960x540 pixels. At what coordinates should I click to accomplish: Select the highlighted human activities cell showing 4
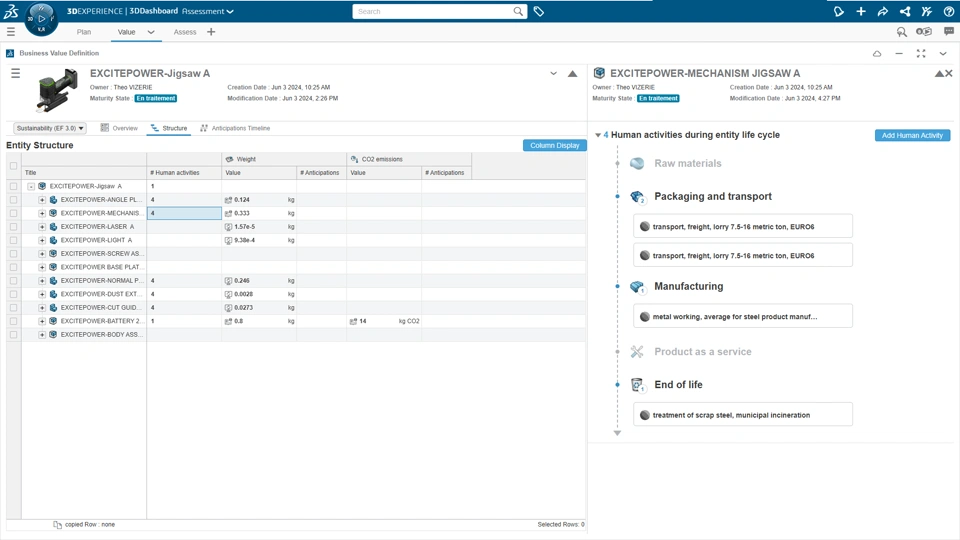point(184,213)
